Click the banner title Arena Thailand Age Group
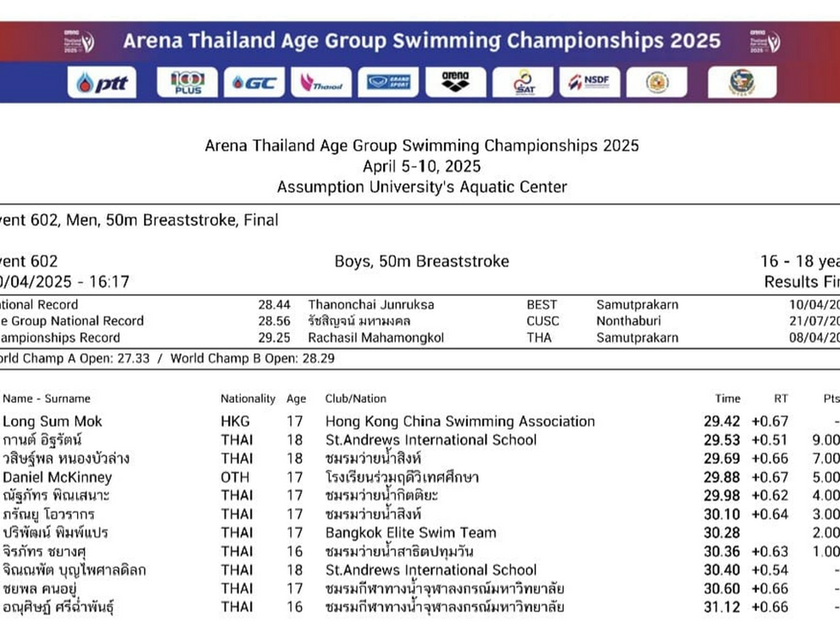840x629 pixels. point(422,40)
